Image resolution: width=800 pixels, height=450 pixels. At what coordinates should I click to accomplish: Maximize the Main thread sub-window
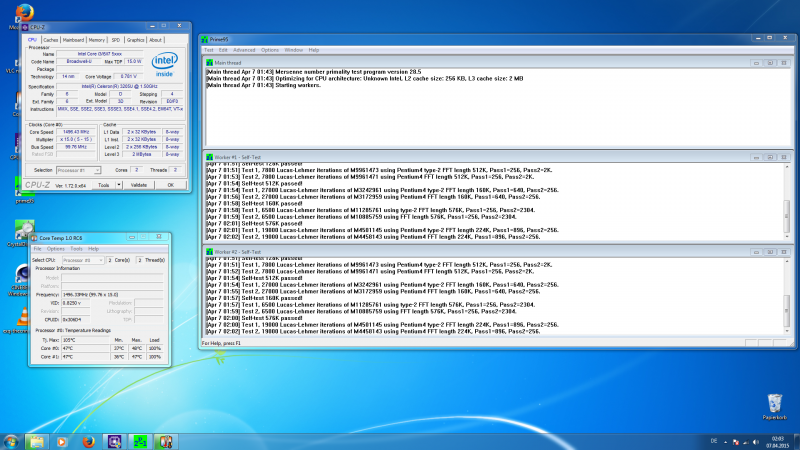(770, 63)
